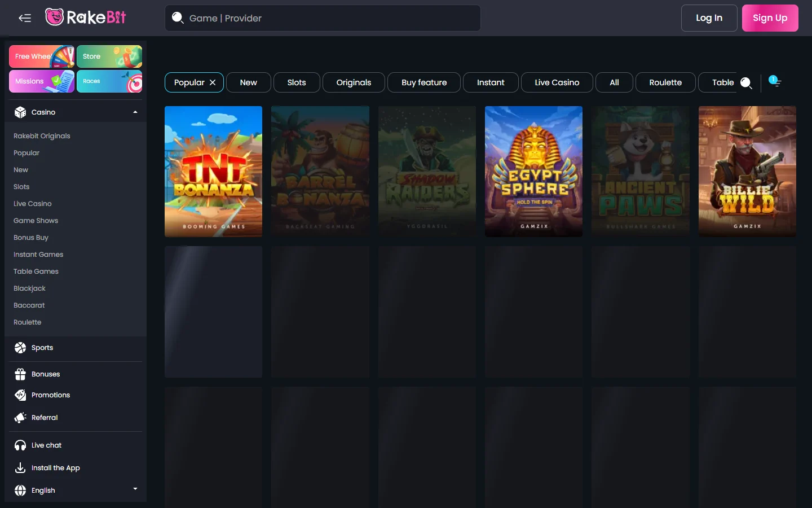812x508 pixels.
Task: Click the Referral megaphone icon
Action: [x=20, y=418]
